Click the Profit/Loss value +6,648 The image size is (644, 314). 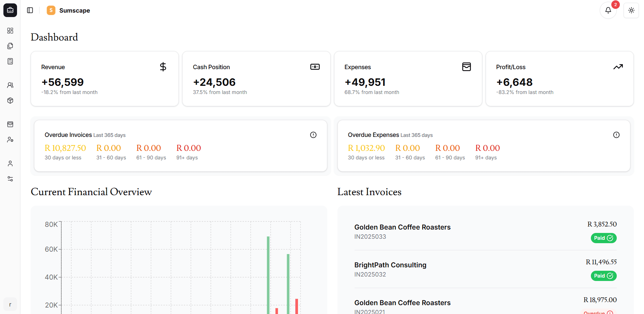[514, 82]
